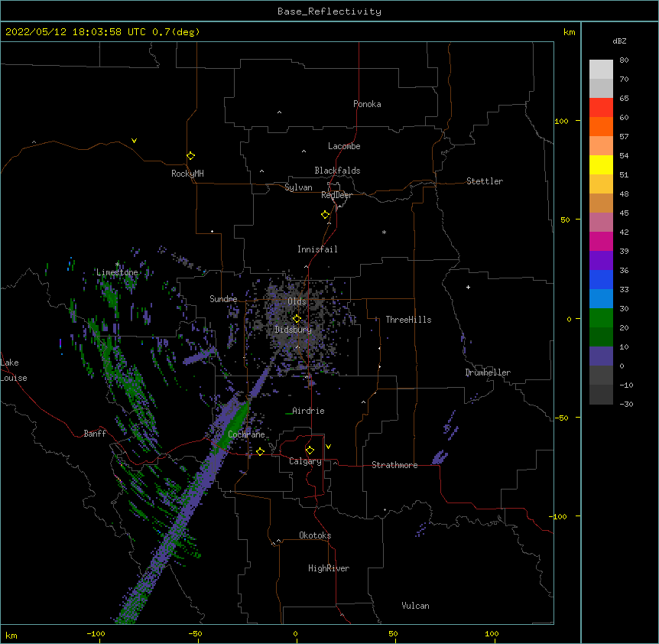Click the yellow V marker east of Calgary
The width and height of the screenshot is (659, 644).
pyautogui.click(x=328, y=447)
